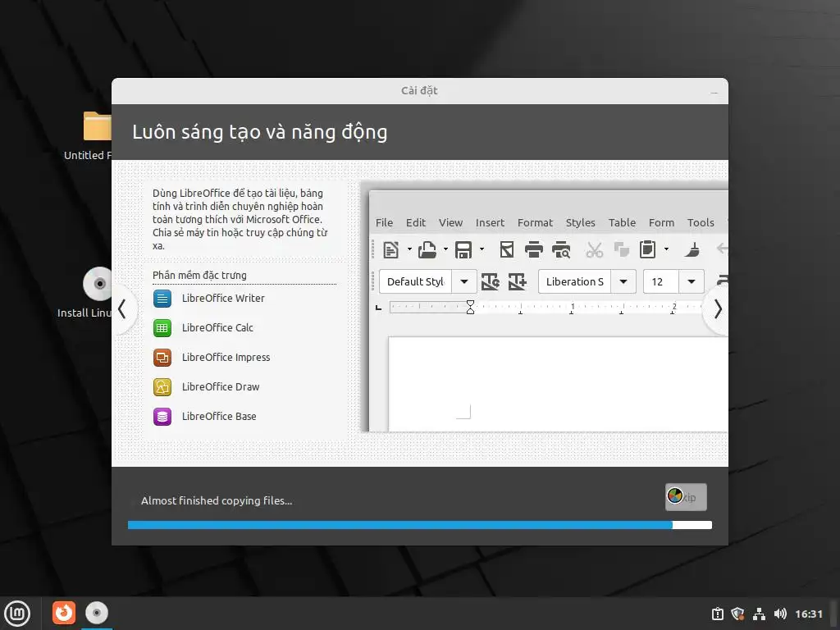
Task: Click the font size 12 field
Action: click(662, 282)
